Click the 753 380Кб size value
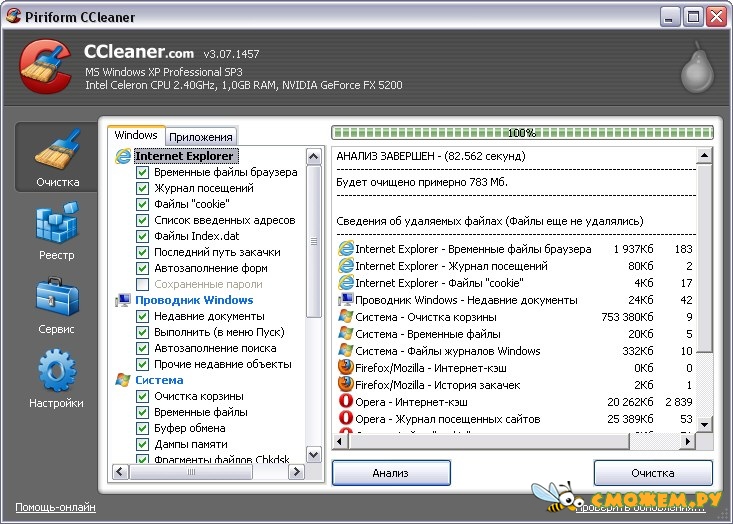This screenshot has width=733, height=524. [x=627, y=317]
